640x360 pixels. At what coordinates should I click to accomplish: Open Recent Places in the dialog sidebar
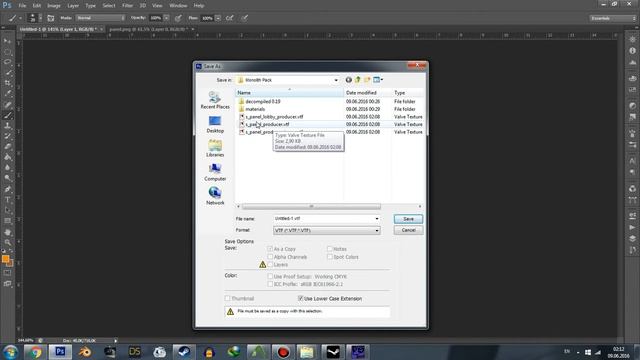tap(215, 100)
